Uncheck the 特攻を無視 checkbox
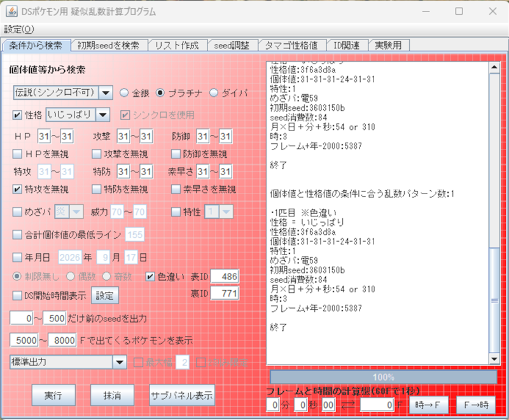Viewport: 509px width, 420px height. point(17,189)
